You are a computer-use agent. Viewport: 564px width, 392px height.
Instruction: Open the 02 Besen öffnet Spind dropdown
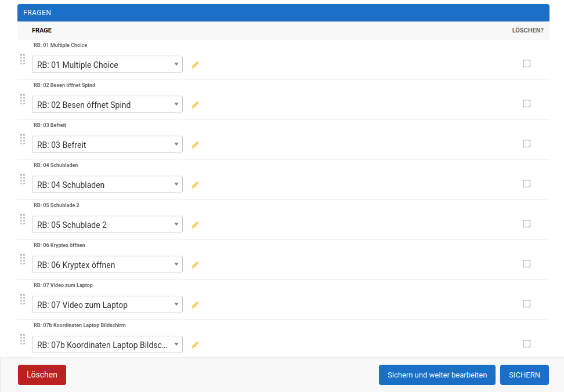pyautogui.click(x=107, y=105)
